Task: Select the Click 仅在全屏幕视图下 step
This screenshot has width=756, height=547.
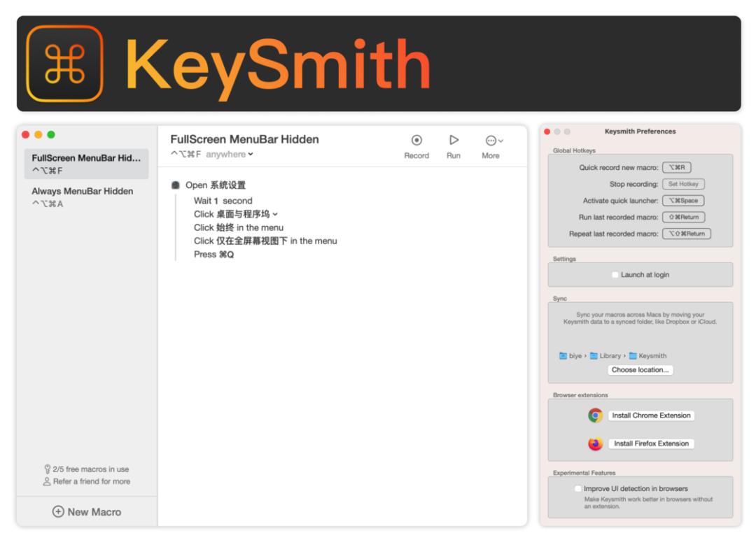Action: 266,241
